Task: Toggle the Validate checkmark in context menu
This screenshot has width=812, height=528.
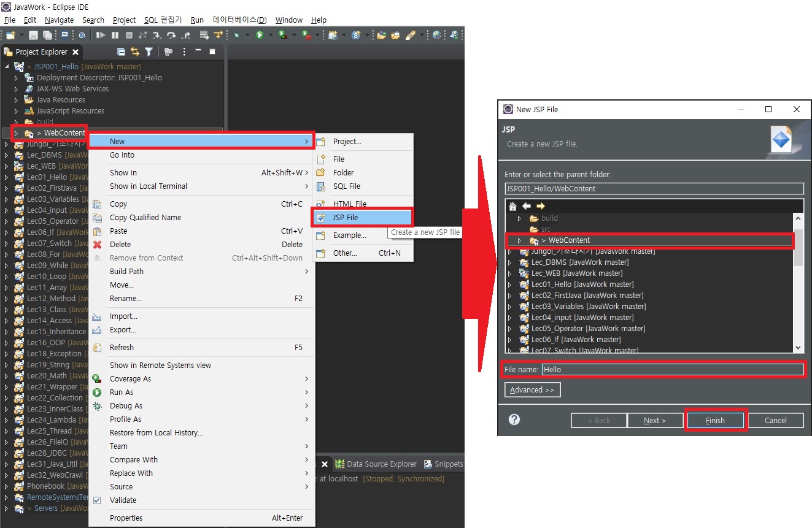Action: (96, 500)
